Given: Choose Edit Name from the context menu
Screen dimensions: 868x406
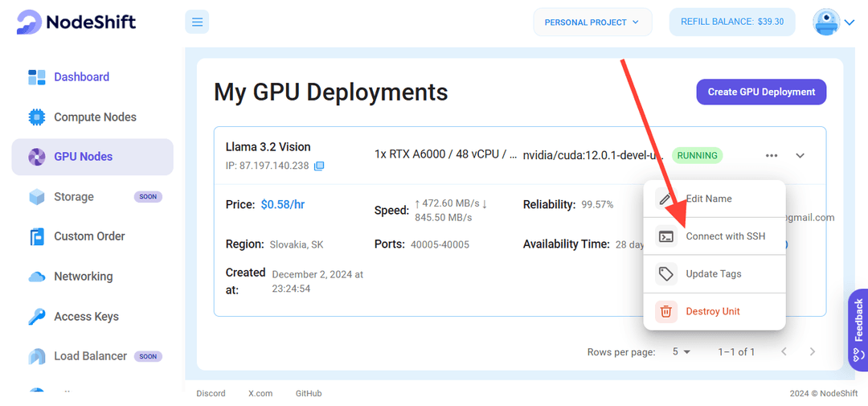Looking at the screenshot, I should point(714,199).
